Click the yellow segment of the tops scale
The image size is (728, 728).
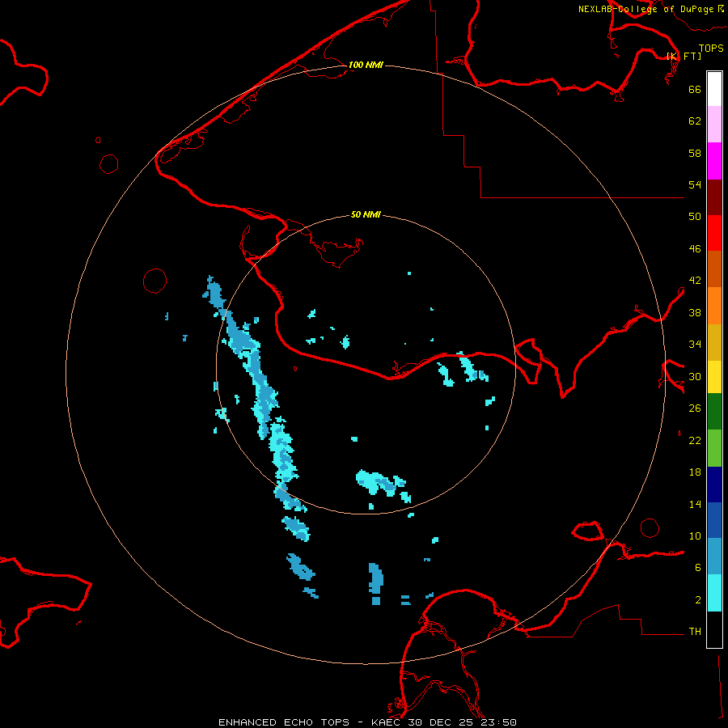(714, 377)
